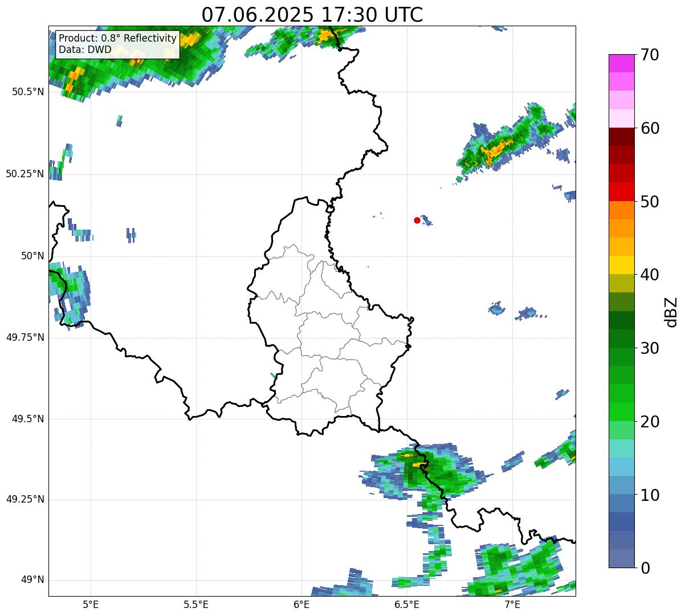
Task: Click the light blue swatch near 13 dBZ
Action: (x=621, y=467)
